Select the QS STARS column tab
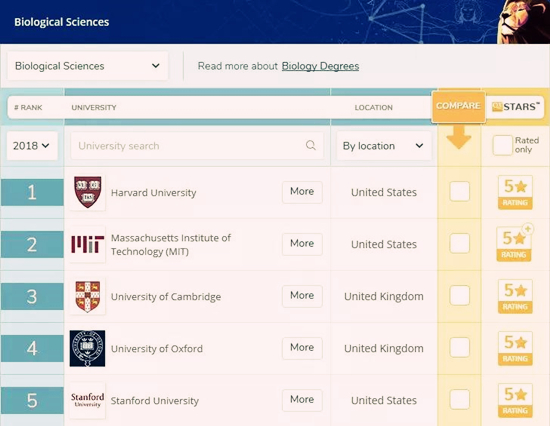This screenshot has height=426, width=550. click(516, 107)
